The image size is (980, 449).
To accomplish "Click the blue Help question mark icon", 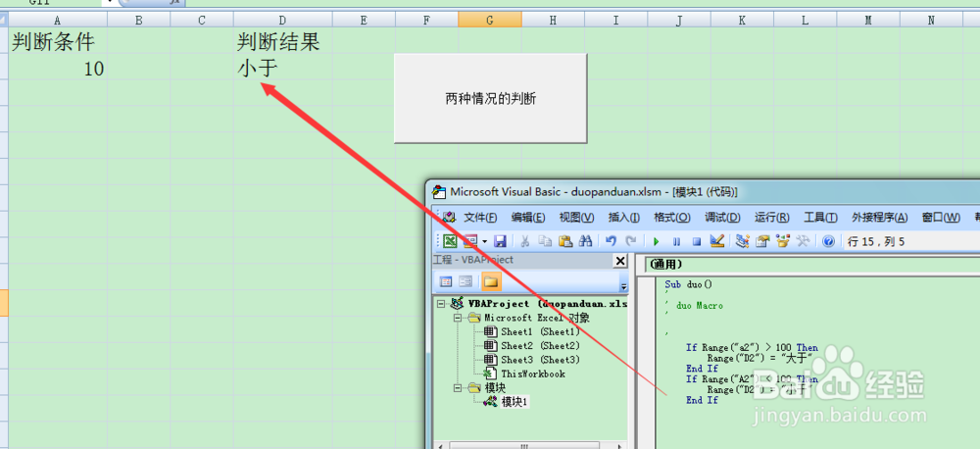I will [x=828, y=241].
